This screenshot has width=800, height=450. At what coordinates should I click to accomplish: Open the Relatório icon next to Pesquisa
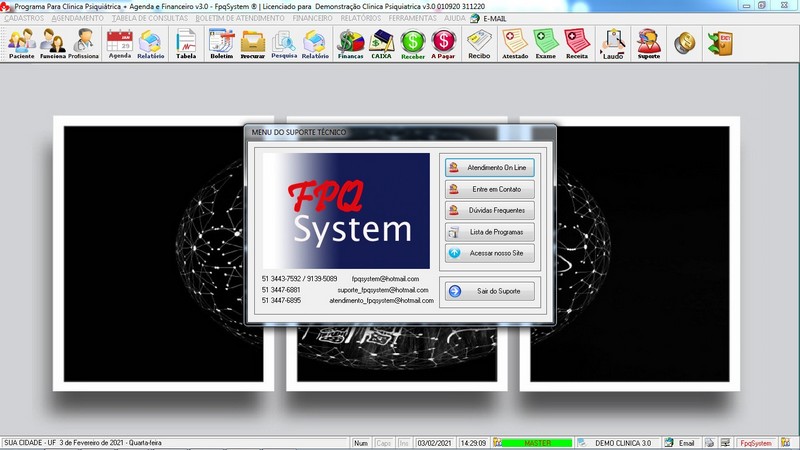coord(315,44)
